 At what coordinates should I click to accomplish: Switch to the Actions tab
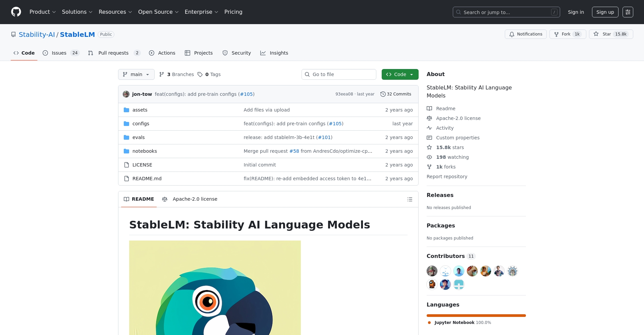[162, 53]
